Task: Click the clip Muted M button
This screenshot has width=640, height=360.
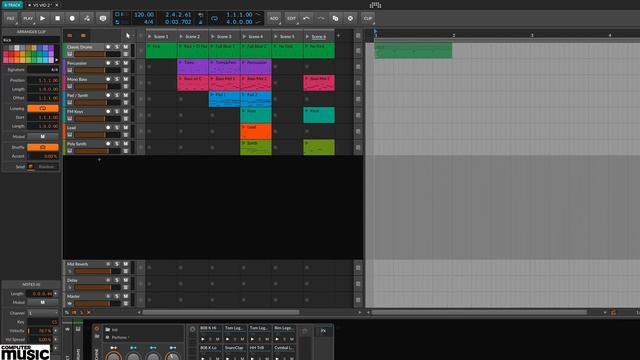Action: pos(43,136)
